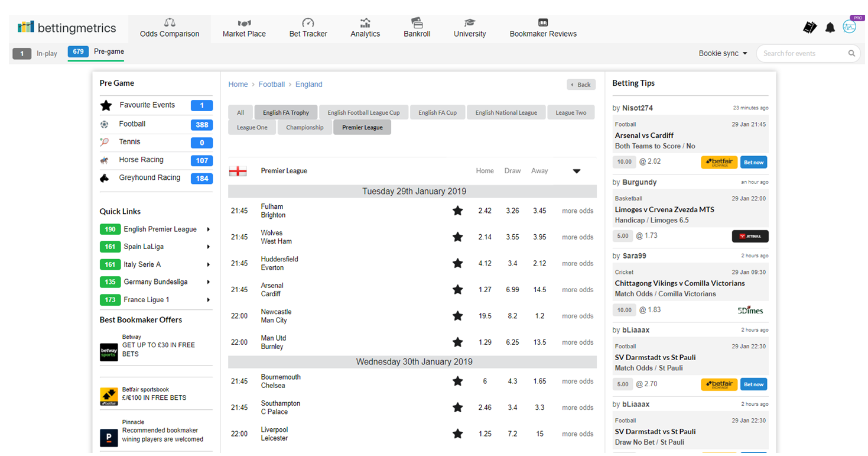This screenshot has width=868, height=456.
Task: Open Market Place handshake icon
Action: pyautogui.click(x=244, y=23)
